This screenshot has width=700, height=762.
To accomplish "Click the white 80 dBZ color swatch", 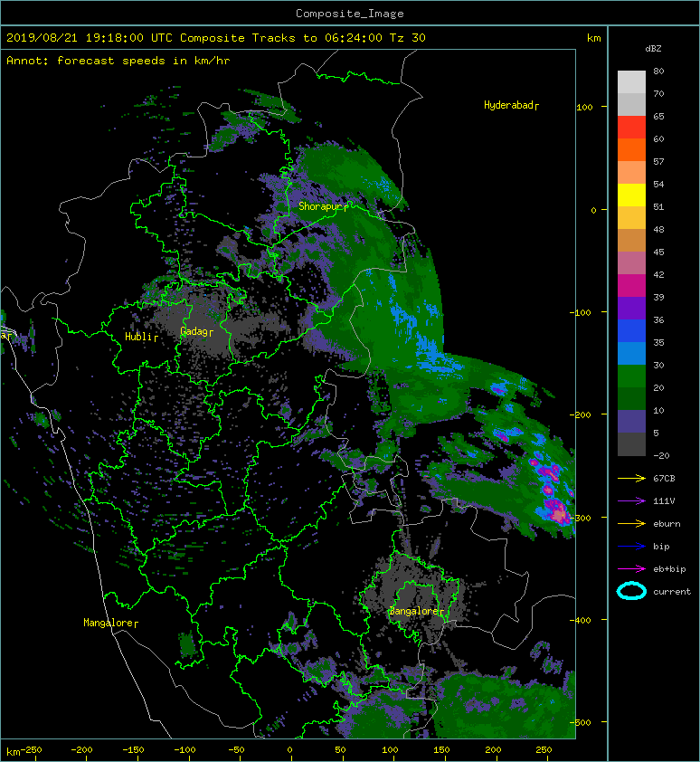I will [x=631, y=82].
